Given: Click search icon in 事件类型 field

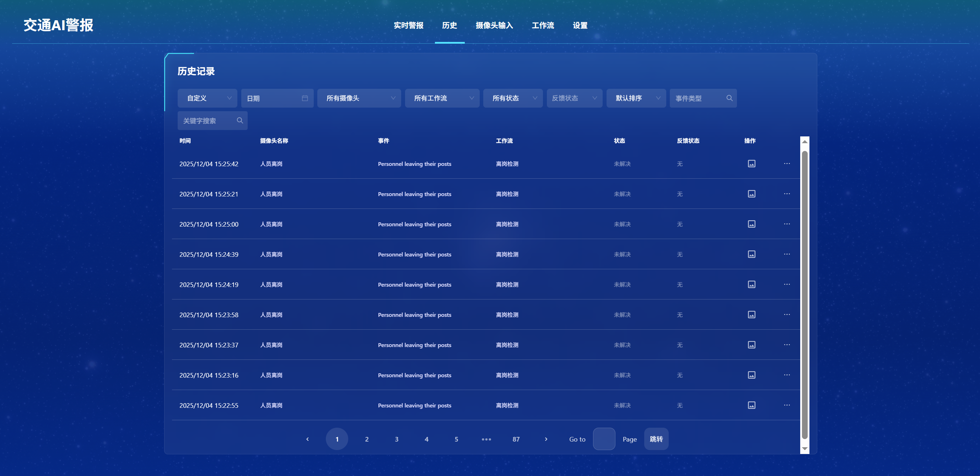Looking at the screenshot, I should click(729, 98).
